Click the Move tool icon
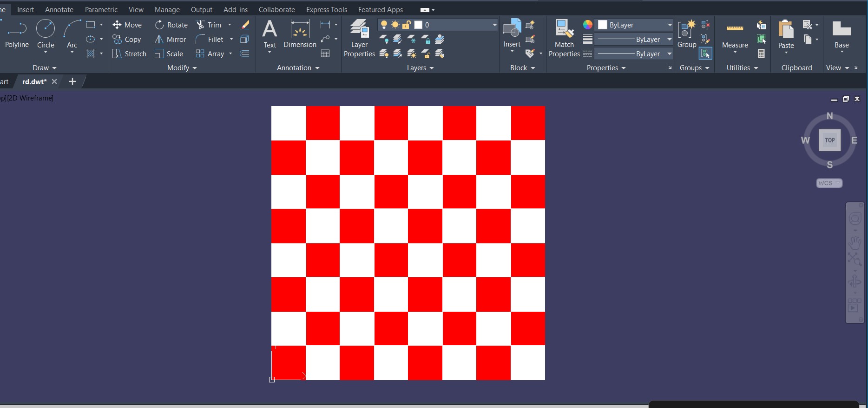Screen dimensions: 868x408 coord(117,25)
